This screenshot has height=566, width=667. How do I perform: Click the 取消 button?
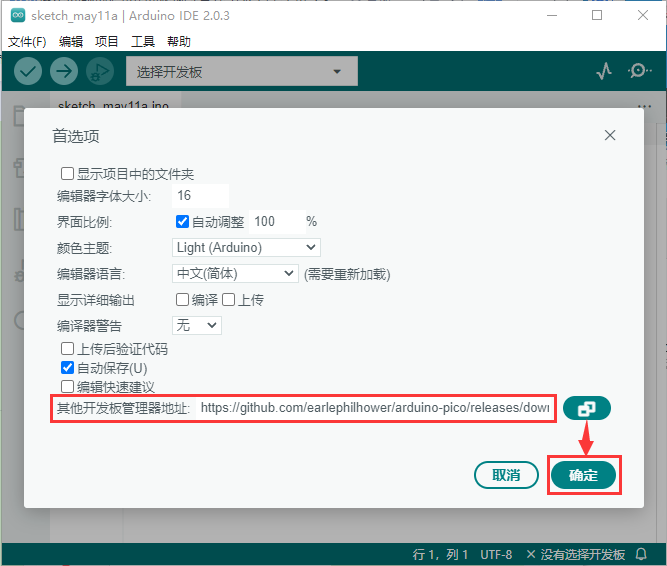(506, 475)
